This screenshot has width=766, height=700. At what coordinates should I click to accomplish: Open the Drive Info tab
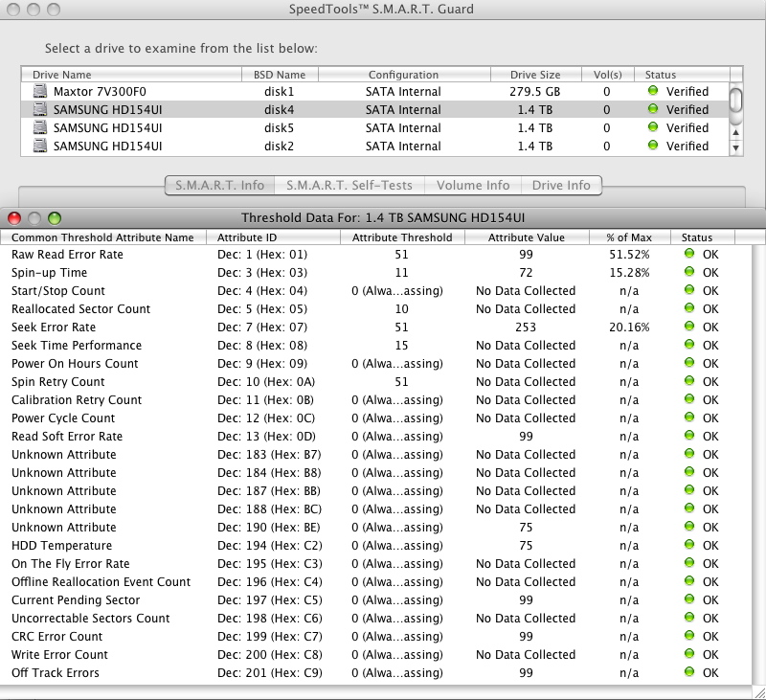click(561, 185)
